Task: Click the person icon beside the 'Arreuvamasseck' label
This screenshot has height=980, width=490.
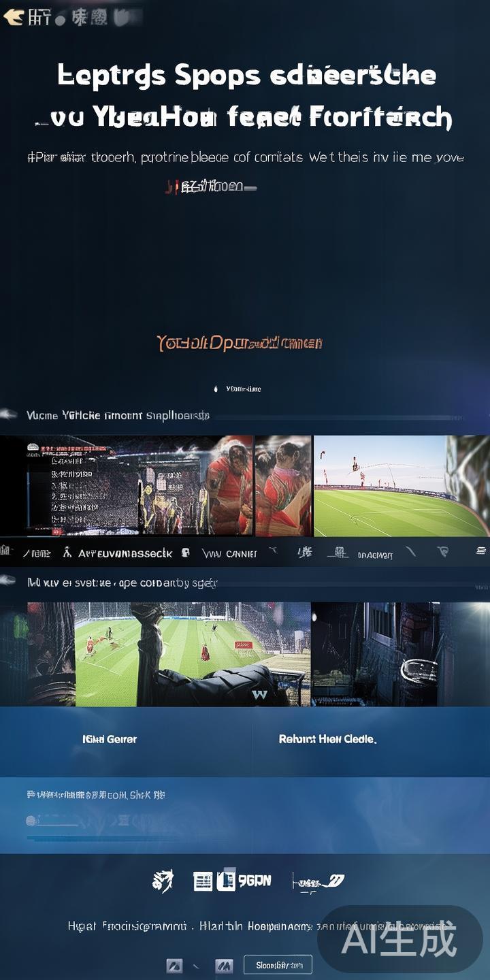Action: tap(67, 553)
